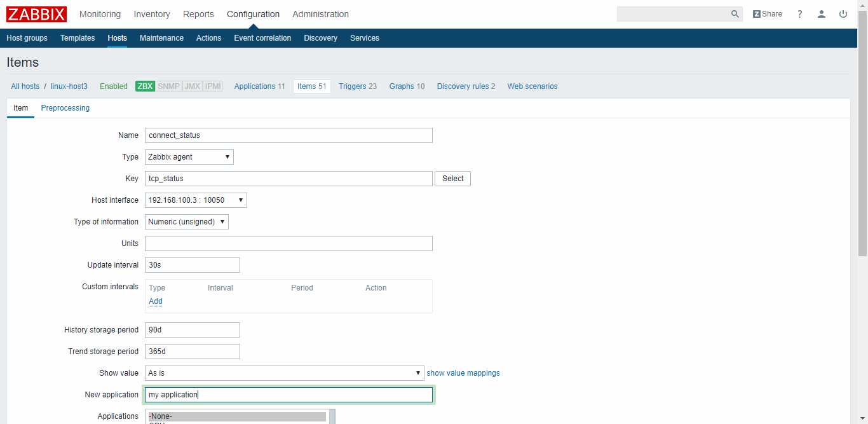Go to Event correlation submenu
This screenshot has width=868, height=424.
pos(262,38)
